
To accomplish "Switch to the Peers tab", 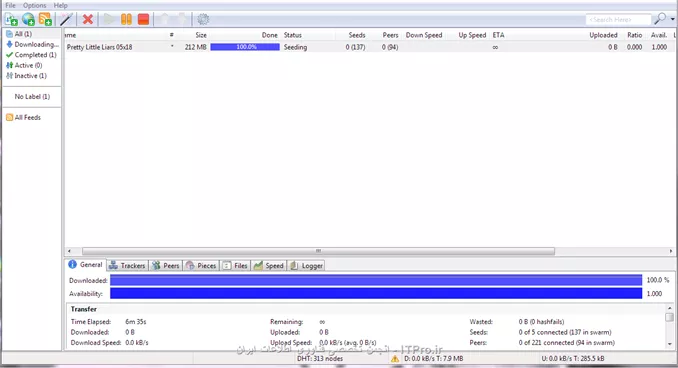I will coord(166,266).
